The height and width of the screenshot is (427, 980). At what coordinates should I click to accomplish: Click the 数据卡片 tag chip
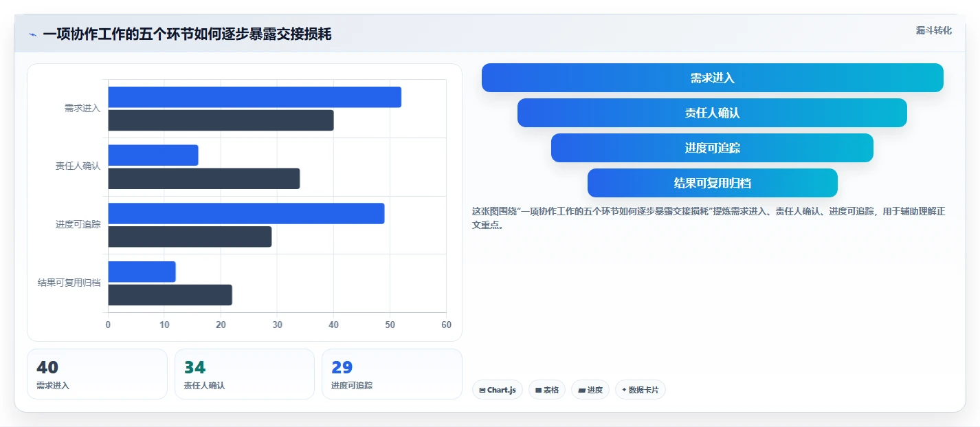tap(641, 390)
